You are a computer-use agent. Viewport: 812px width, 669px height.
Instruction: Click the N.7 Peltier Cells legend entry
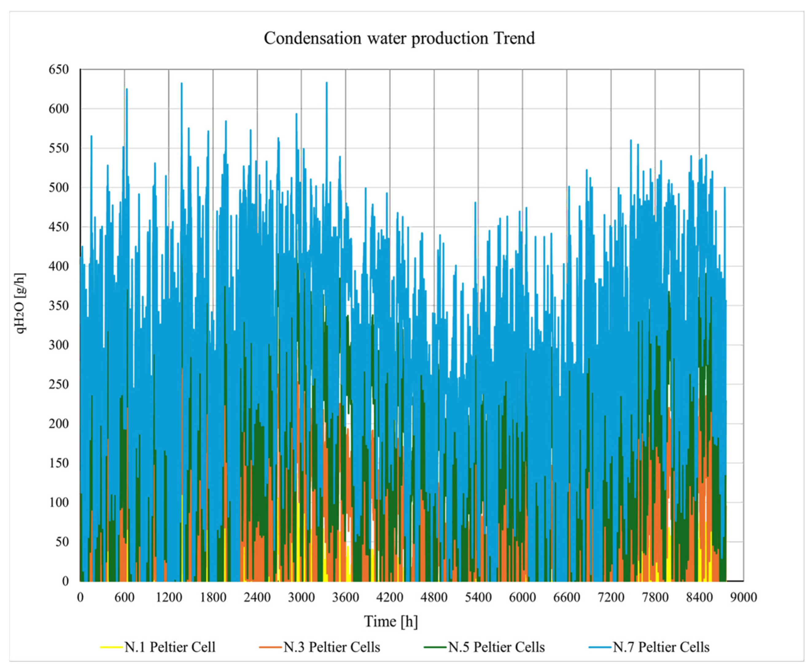[661, 647]
